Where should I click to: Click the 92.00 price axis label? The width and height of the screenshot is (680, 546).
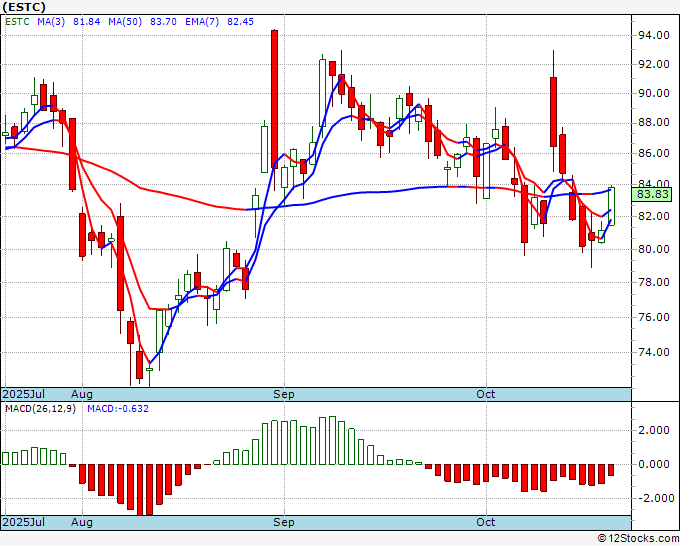click(x=654, y=65)
